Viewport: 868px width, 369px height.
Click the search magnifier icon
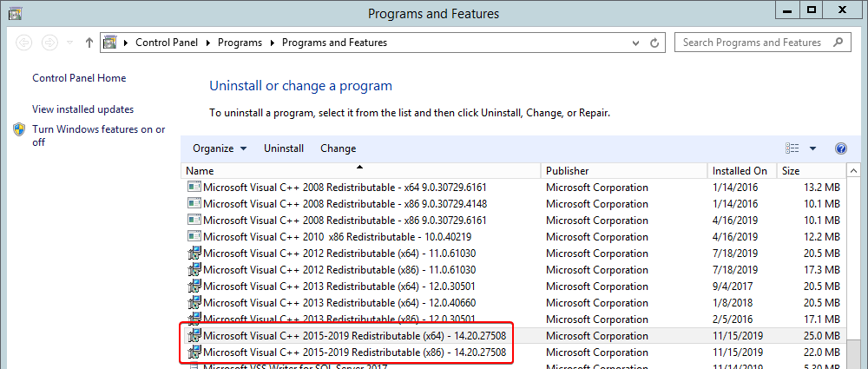point(838,43)
